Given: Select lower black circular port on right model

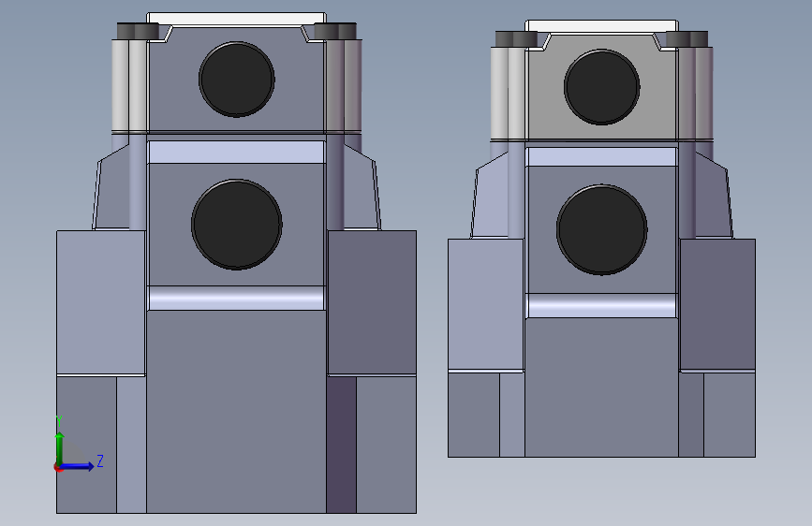Looking at the screenshot, I should coord(602,229).
